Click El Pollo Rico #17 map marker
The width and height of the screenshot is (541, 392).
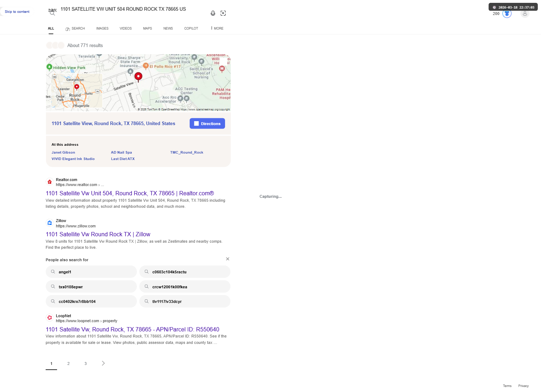[x=146, y=66]
